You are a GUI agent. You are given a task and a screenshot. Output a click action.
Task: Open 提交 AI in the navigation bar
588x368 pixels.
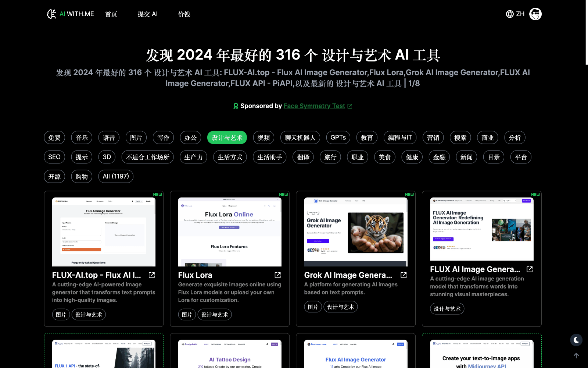coord(147,14)
